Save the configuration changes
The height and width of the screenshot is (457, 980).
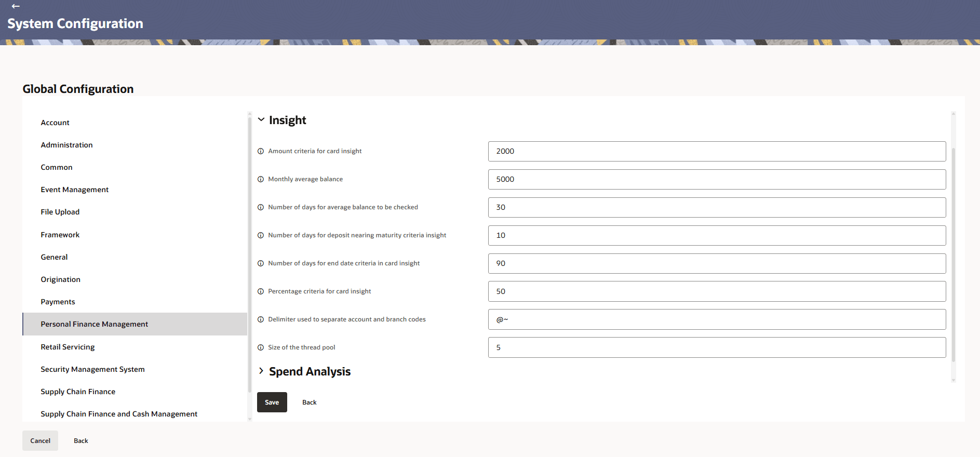point(272,402)
